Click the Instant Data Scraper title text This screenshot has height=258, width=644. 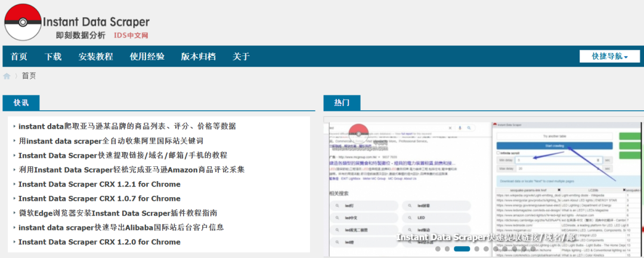pos(96,21)
